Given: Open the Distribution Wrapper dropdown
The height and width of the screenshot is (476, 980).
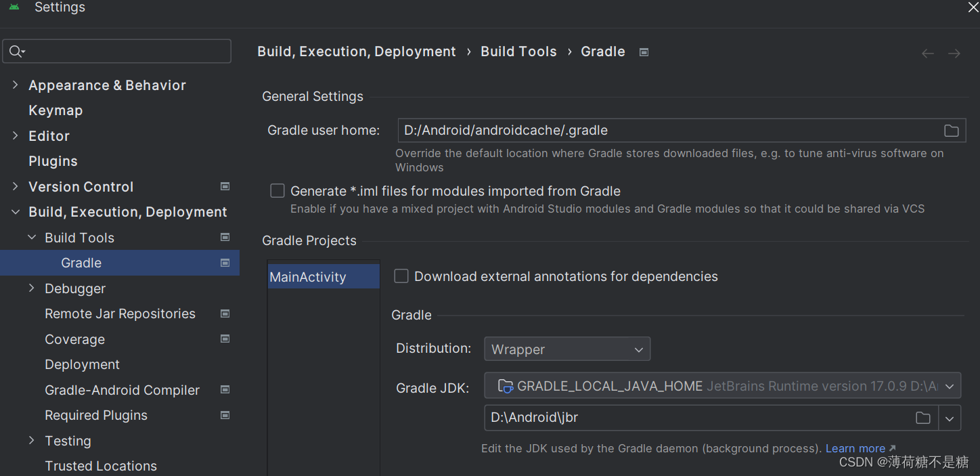Looking at the screenshot, I should click(x=566, y=349).
